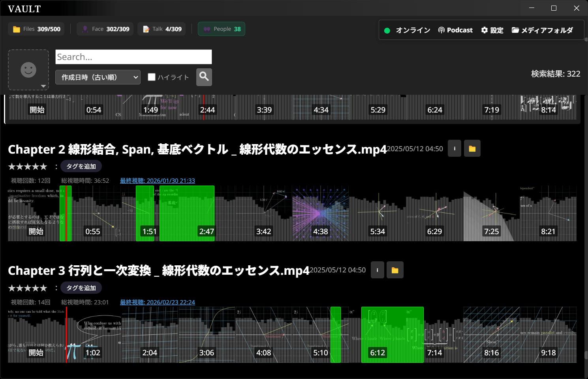The height and width of the screenshot is (379, 588).
Task: Jump to 開始 of Chapter 2 video
Action: 36,231
